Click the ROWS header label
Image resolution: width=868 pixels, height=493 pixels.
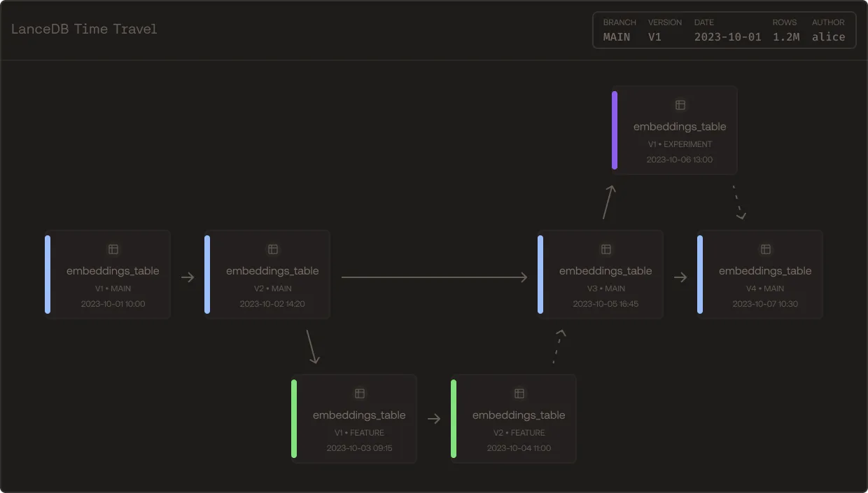tap(785, 22)
